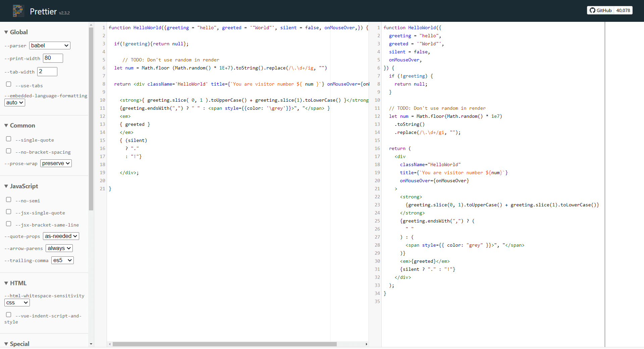644x349 pixels.
Task: Click the Prettier logo icon
Action: coord(18,11)
